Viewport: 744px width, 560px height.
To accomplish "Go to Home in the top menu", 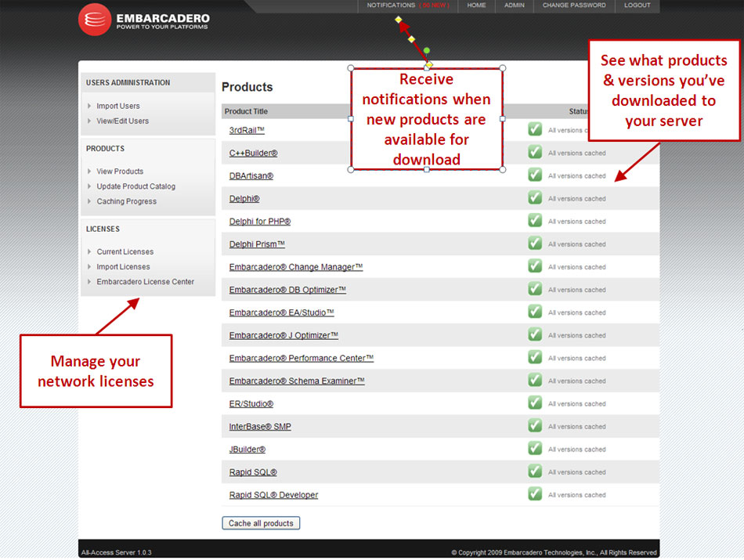I will (x=476, y=5).
